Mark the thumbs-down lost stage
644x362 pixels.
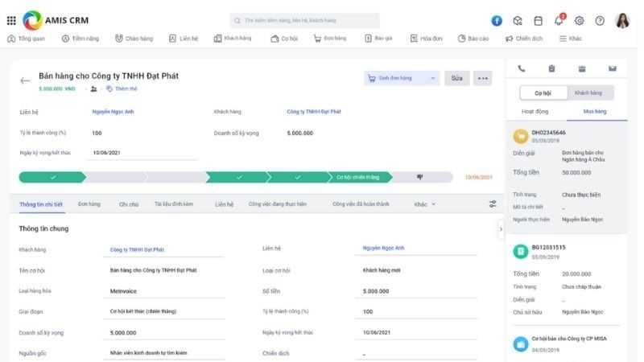pos(419,177)
